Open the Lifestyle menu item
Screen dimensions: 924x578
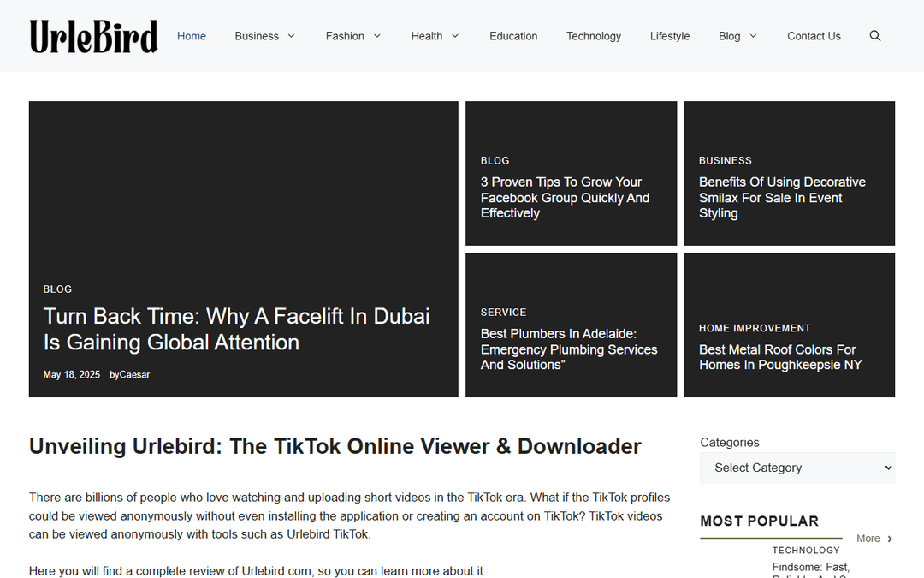pyautogui.click(x=669, y=36)
